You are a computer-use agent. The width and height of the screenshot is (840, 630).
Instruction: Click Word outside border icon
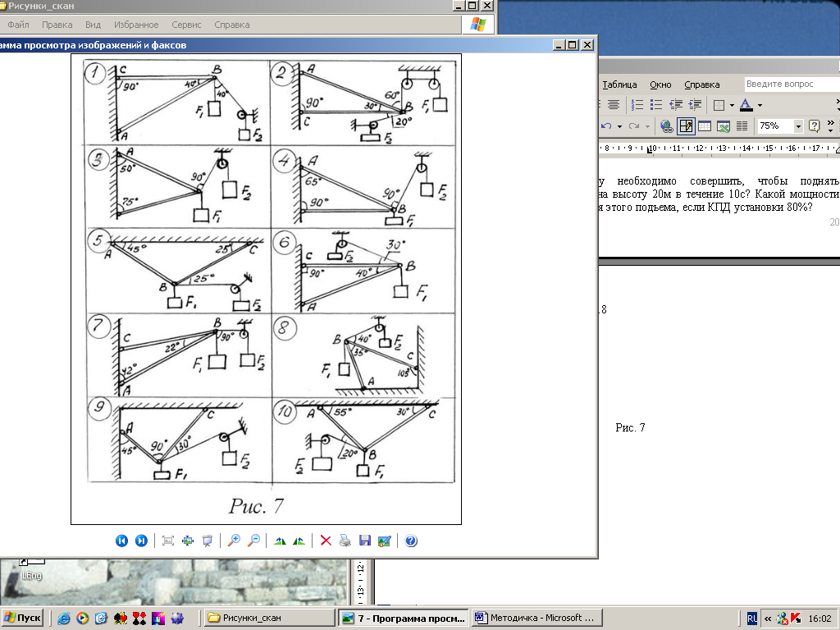(x=719, y=105)
